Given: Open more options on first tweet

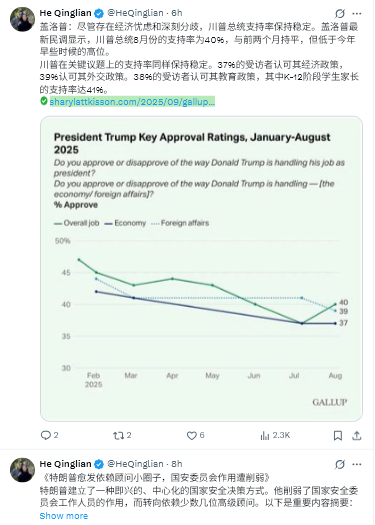Looking at the screenshot, I should pyautogui.click(x=357, y=13).
